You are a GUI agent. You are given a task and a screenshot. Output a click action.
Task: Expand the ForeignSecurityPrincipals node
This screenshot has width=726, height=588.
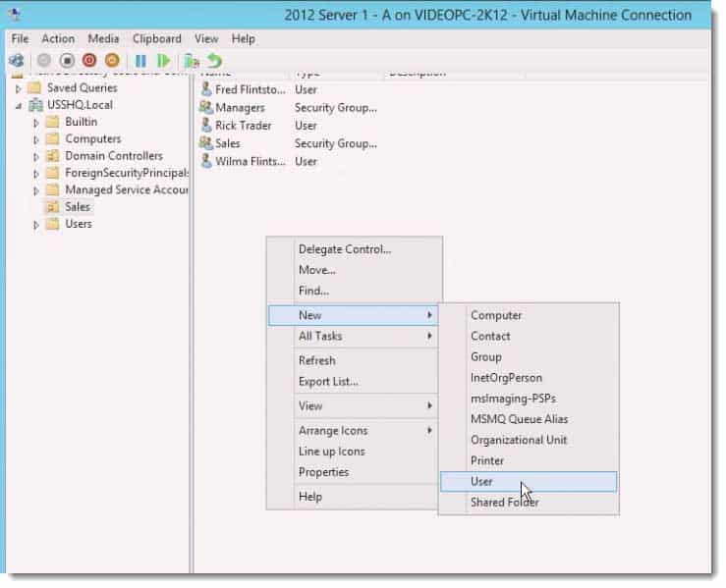[36, 174]
